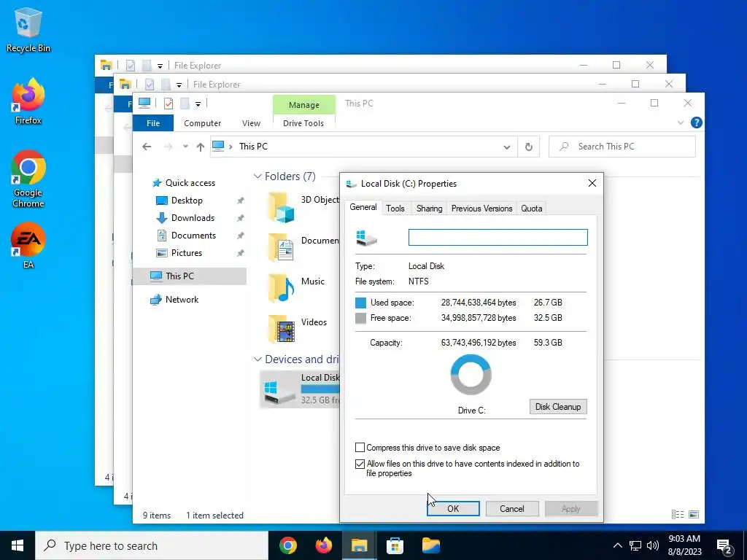Image resolution: width=747 pixels, height=560 pixels.
Task: Open the File ribbon tab
Action: pos(153,122)
